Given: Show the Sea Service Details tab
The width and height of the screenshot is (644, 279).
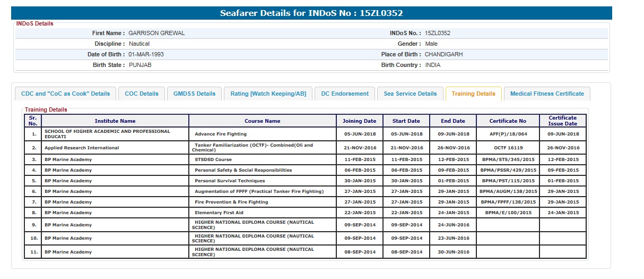Looking at the screenshot, I should point(410,94).
